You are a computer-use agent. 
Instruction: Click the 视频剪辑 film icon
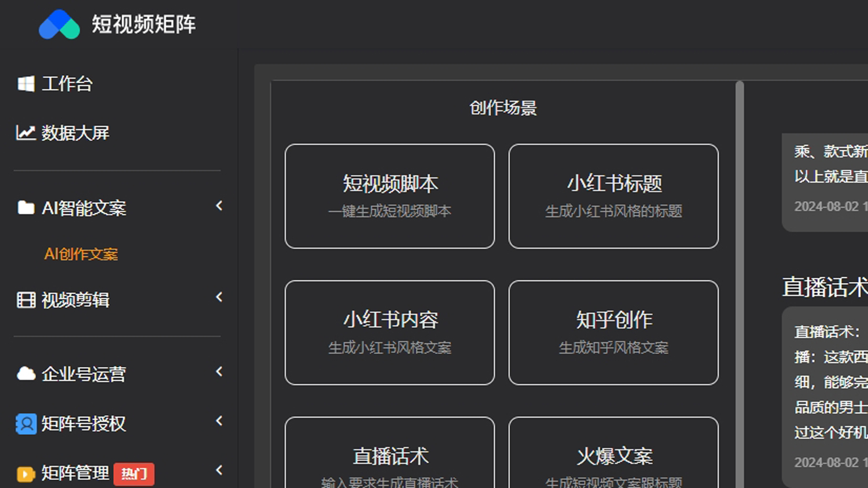pyautogui.click(x=25, y=300)
